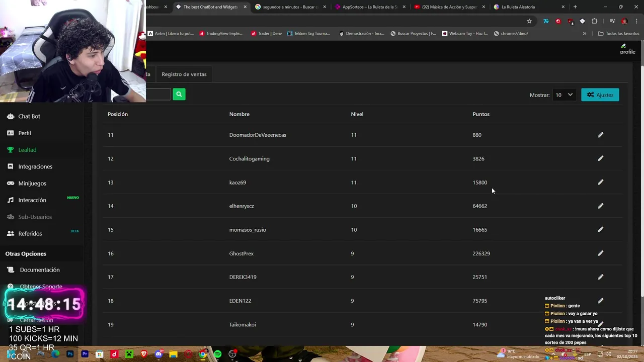Bookmark this page with the star icon
Screen dimensions: 644x362
point(529,21)
